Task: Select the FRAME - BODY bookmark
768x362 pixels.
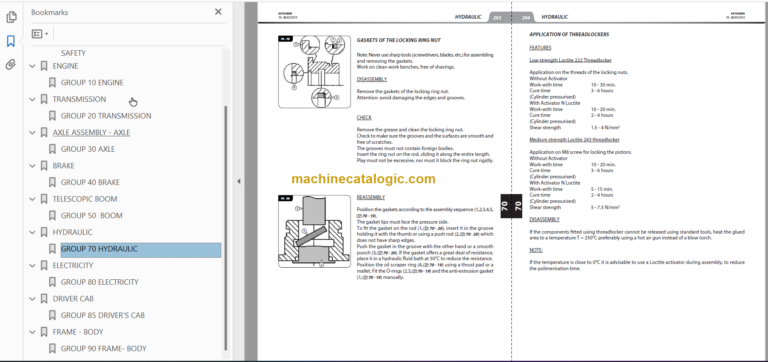Action: 78,332
